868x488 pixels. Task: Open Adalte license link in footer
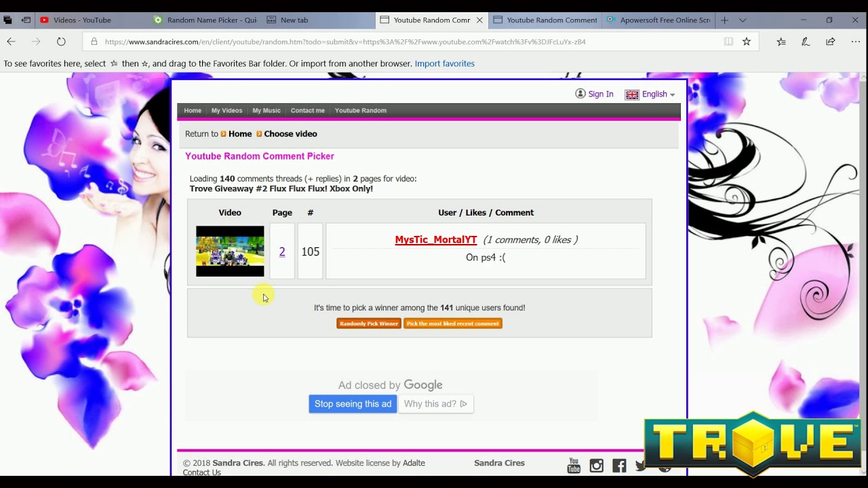click(x=414, y=463)
